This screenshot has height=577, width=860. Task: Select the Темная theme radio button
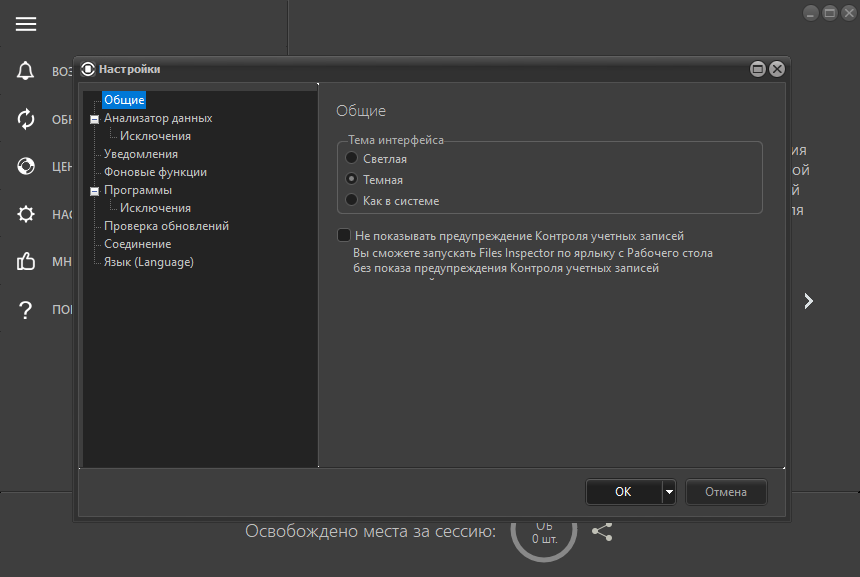coord(351,180)
